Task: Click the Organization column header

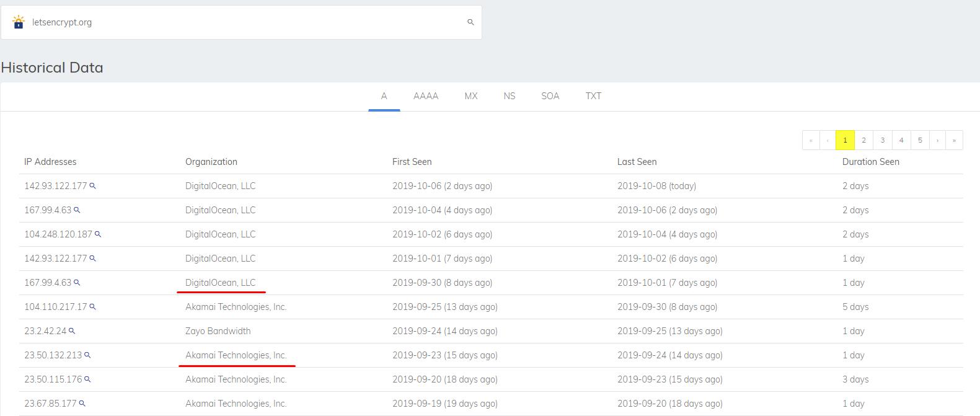Action: tap(211, 162)
